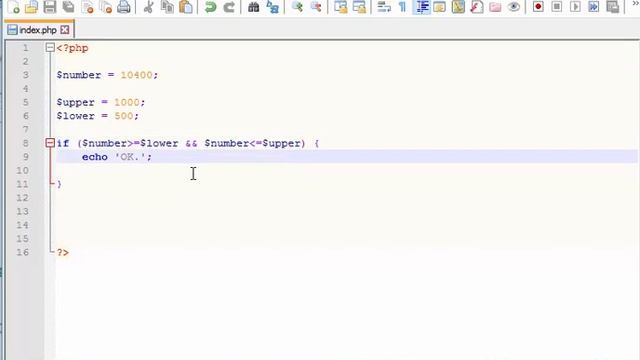640x360 pixels.
Task: Toggle synchronize vertical scrolling
Action: tap(340, 7)
